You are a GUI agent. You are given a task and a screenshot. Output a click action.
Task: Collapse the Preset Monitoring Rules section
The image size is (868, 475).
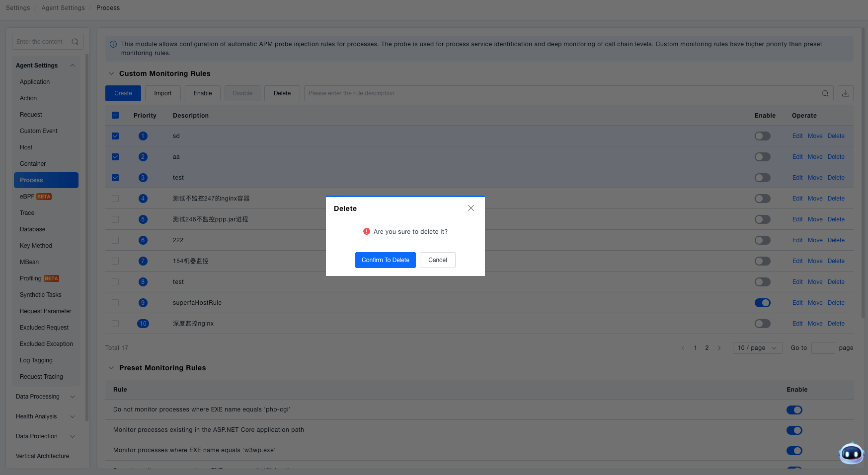click(111, 368)
